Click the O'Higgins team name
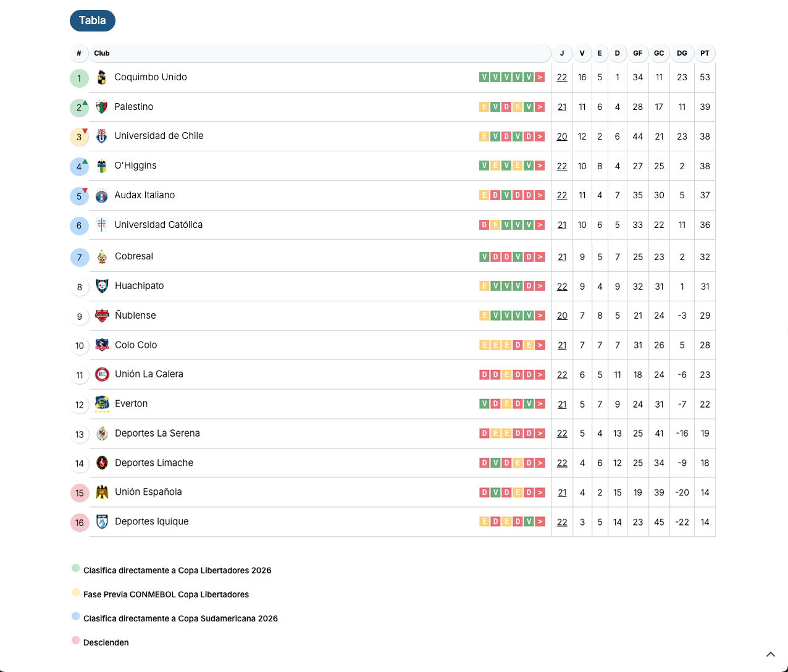788x672 pixels. pyautogui.click(x=135, y=166)
